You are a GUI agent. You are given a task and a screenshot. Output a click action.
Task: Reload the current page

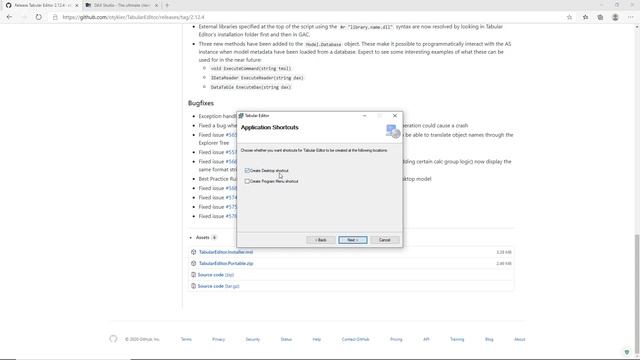38,17
